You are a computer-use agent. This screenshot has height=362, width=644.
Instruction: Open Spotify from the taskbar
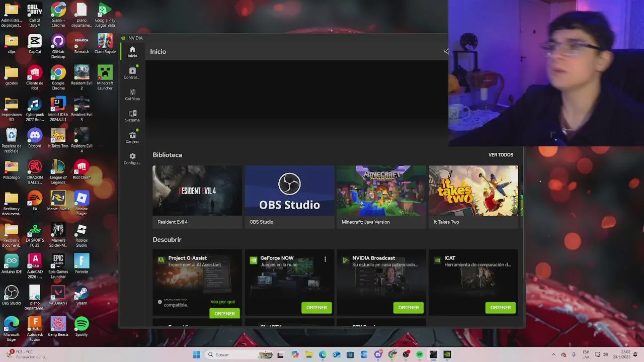(x=419, y=354)
